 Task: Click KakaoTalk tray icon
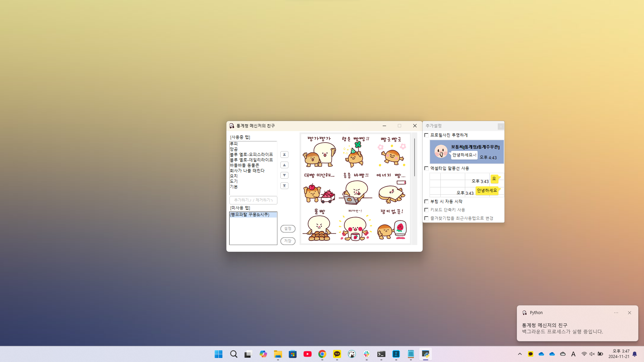(530, 354)
